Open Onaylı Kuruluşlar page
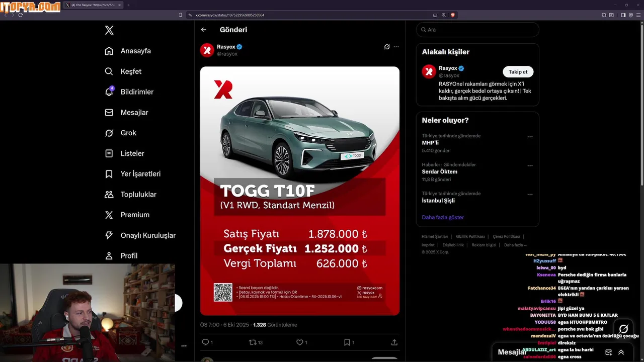This screenshot has width=644, height=362. point(140,235)
